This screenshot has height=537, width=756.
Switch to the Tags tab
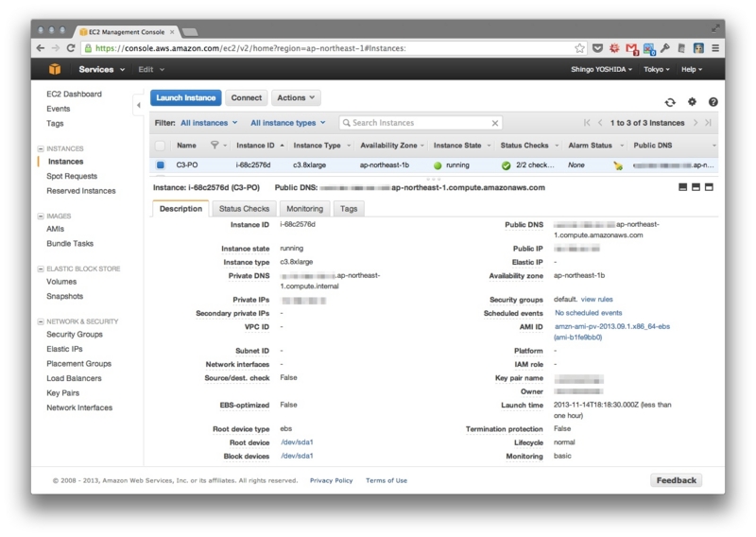click(349, 208)
